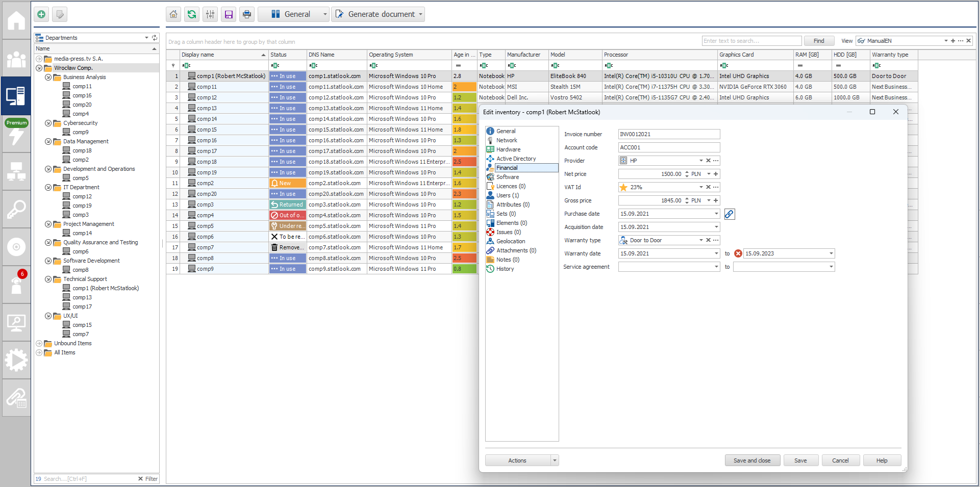Viewport: 980px width, 487px height.
Task: Click the Home toolbar icon
Action: tap(173, 14)
